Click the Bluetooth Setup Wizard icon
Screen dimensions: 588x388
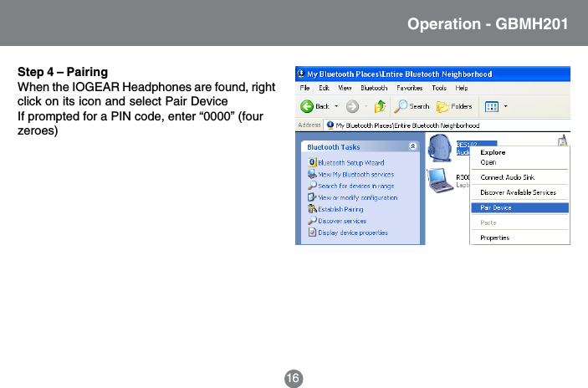312,162
